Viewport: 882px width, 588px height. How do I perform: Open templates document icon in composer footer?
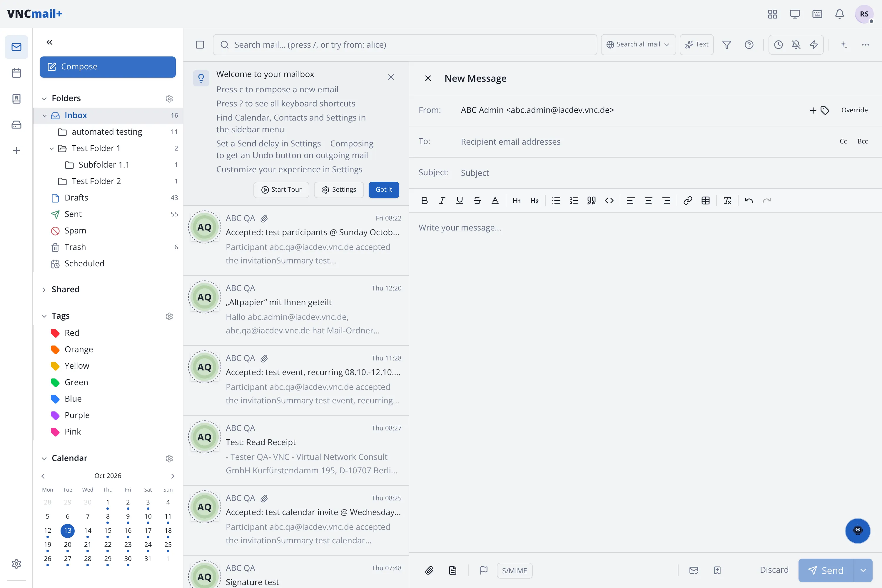(x=453, y=570)
